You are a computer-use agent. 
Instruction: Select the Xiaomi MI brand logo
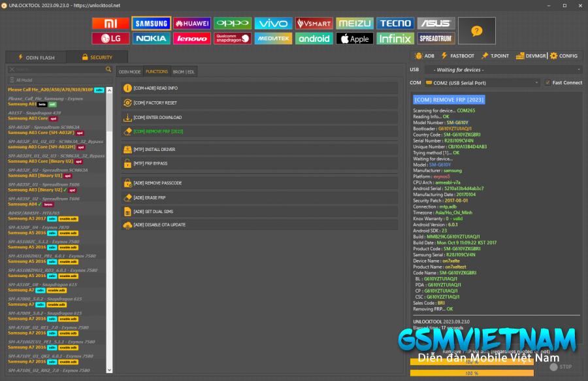click(x=110, y=24)
